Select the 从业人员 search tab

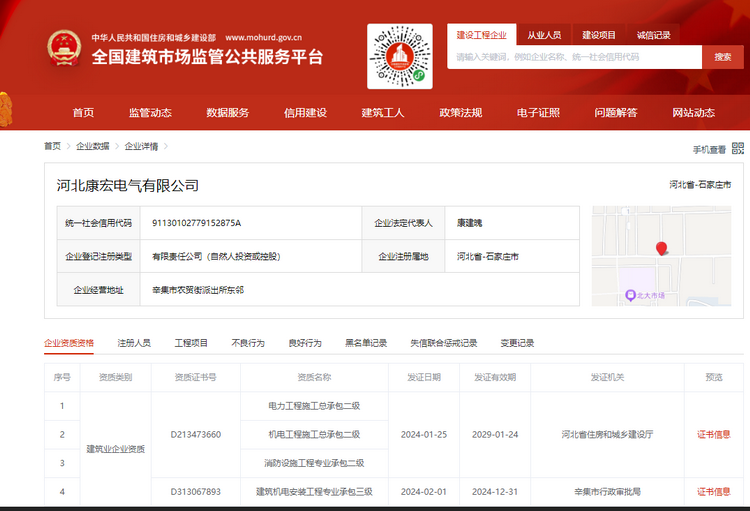[x=544, y=35]
